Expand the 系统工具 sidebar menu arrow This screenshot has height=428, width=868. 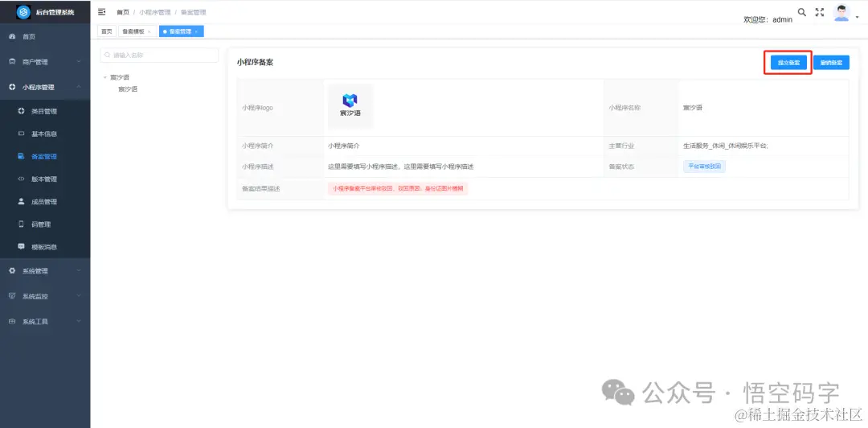[79, 321]
